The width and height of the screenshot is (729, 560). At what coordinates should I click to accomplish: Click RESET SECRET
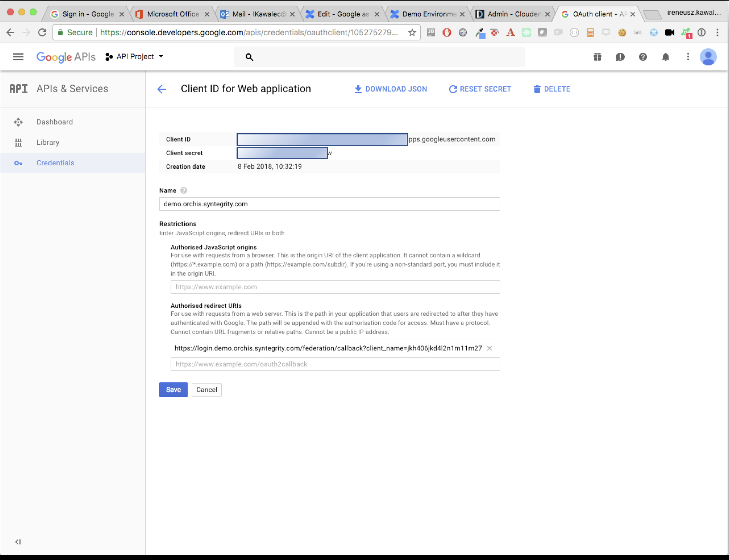(480, 89)
